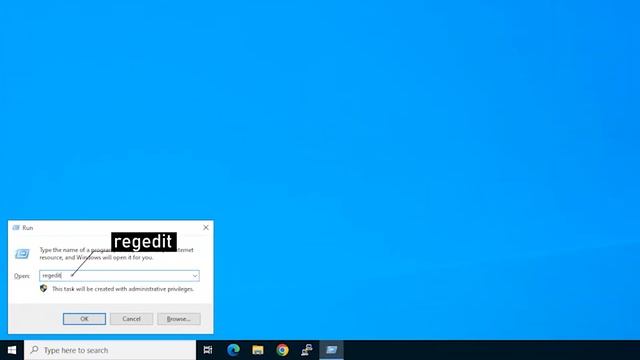The image size is (640, 360).
Task: Select the active Run app in the taskbar
Action: tap(331, 350)
